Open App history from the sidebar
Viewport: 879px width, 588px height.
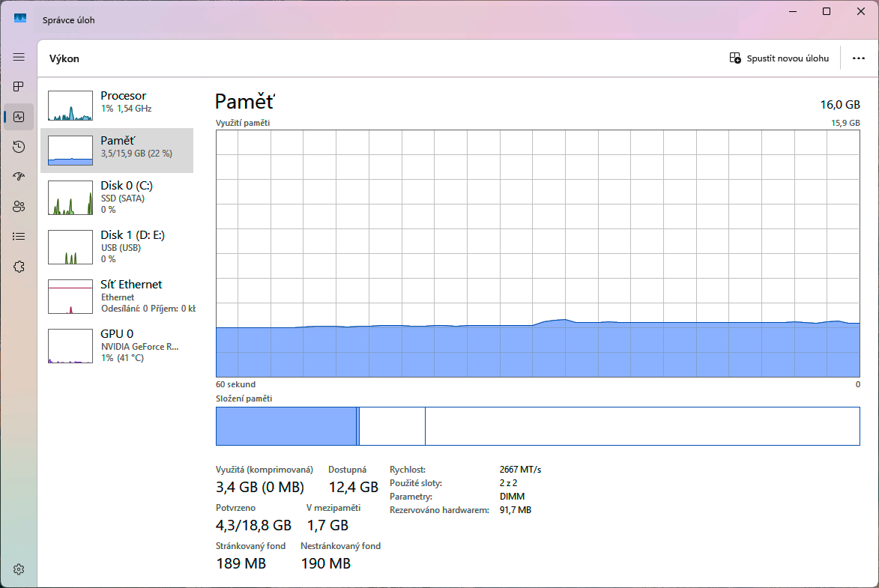tap(18, 146)
